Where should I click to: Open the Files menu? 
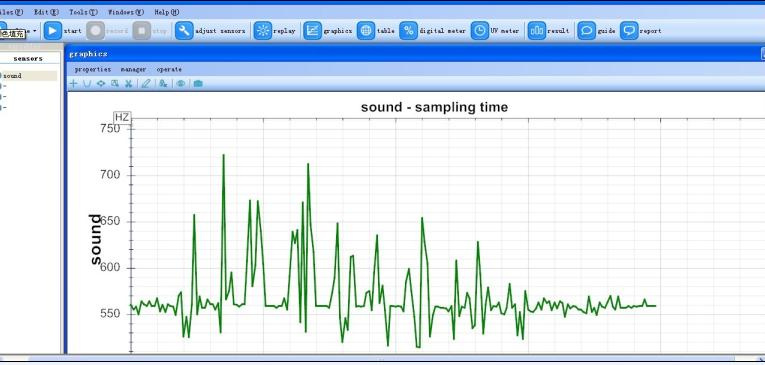click(11, 12)
